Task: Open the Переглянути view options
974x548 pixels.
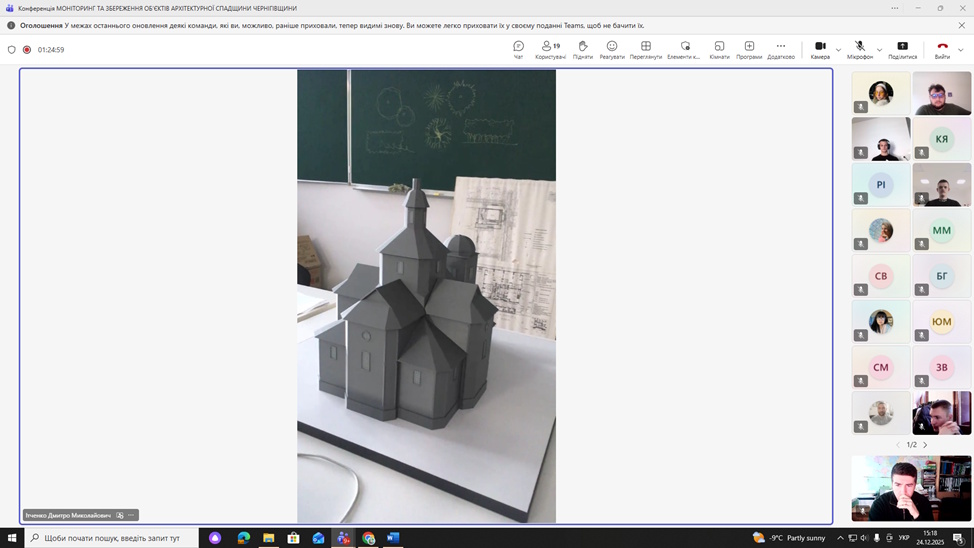Action: pyautogui.click(x=646, y=49)
